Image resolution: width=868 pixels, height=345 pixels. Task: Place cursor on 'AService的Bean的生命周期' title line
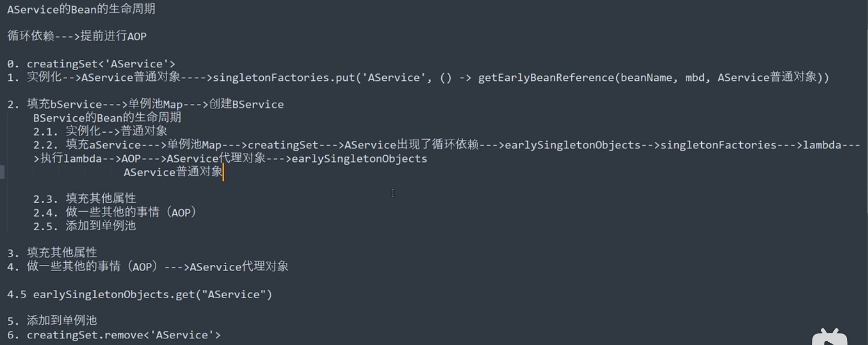81,9
